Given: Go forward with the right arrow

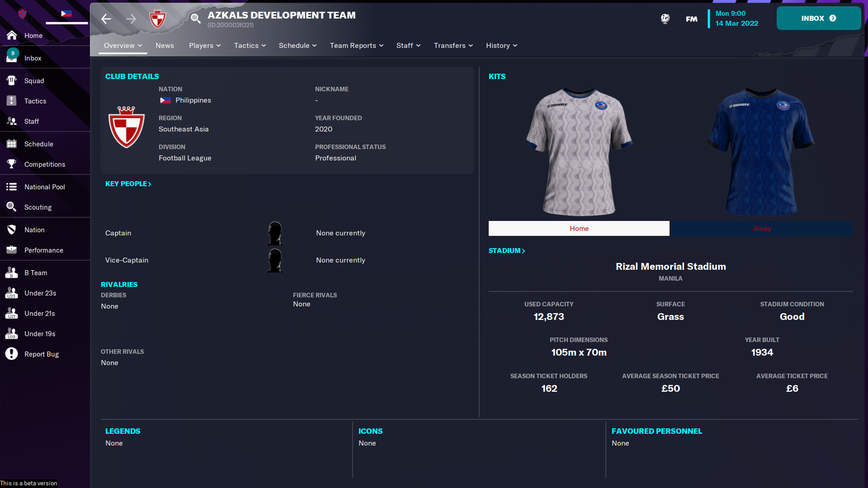Looking at the screenshot, I should coord(131,19).
